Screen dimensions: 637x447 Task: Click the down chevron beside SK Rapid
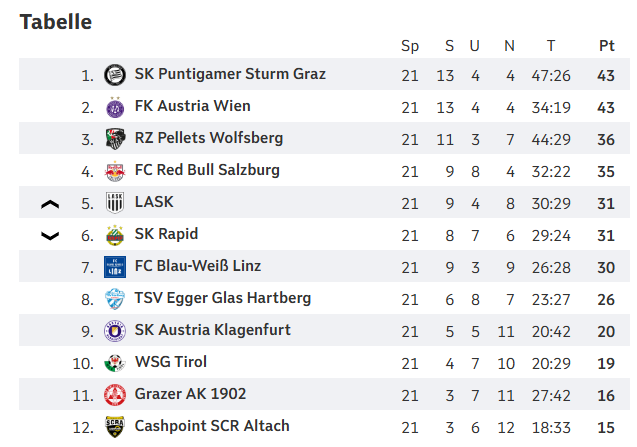(50, 236)
